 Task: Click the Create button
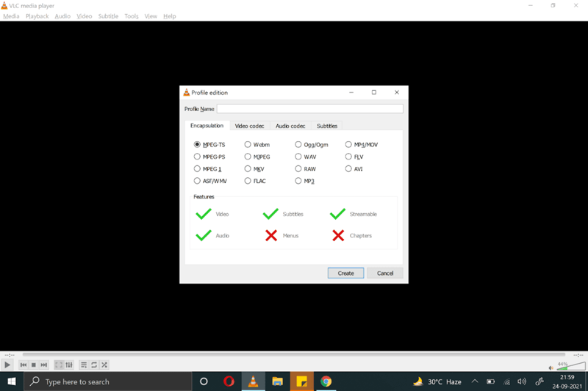(345, 273)
